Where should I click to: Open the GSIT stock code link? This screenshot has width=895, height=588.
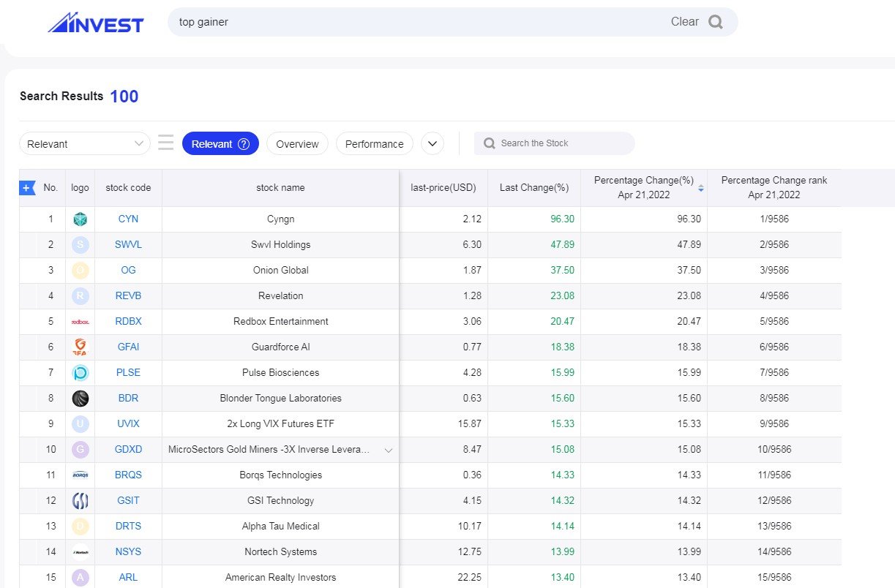point(128,500)
